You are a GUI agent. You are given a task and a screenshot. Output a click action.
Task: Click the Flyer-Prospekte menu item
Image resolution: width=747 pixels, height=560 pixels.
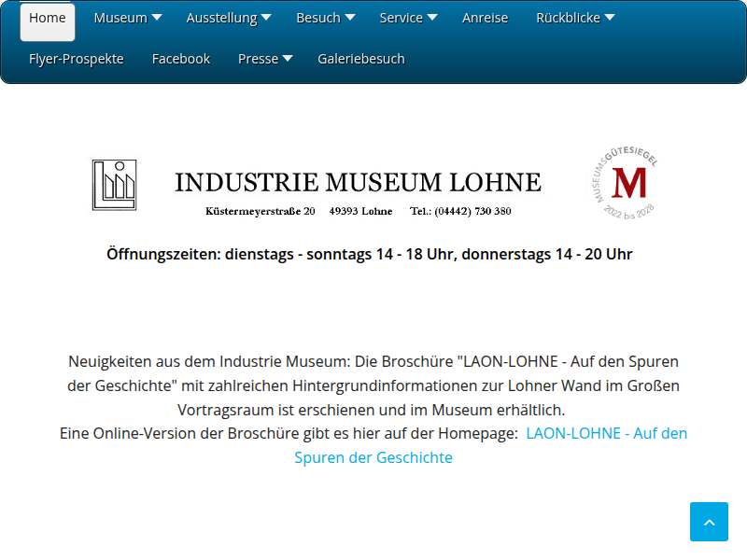(x=76, y=58)
